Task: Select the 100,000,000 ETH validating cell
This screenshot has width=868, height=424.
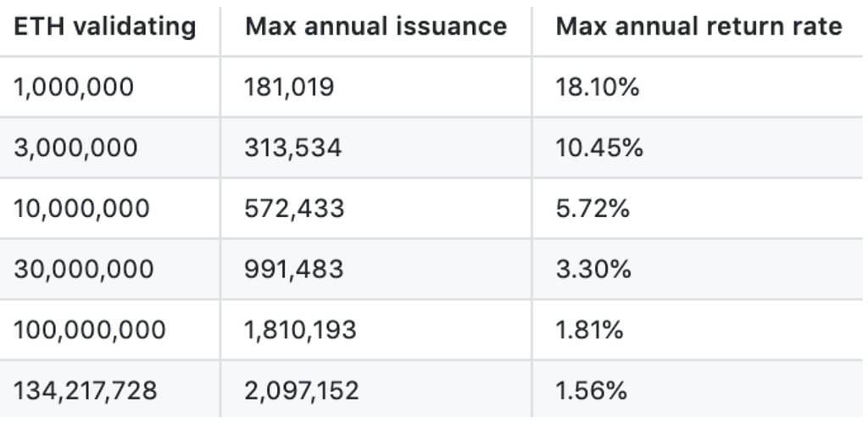Action: pyautogui.click(x=90, y=330)
